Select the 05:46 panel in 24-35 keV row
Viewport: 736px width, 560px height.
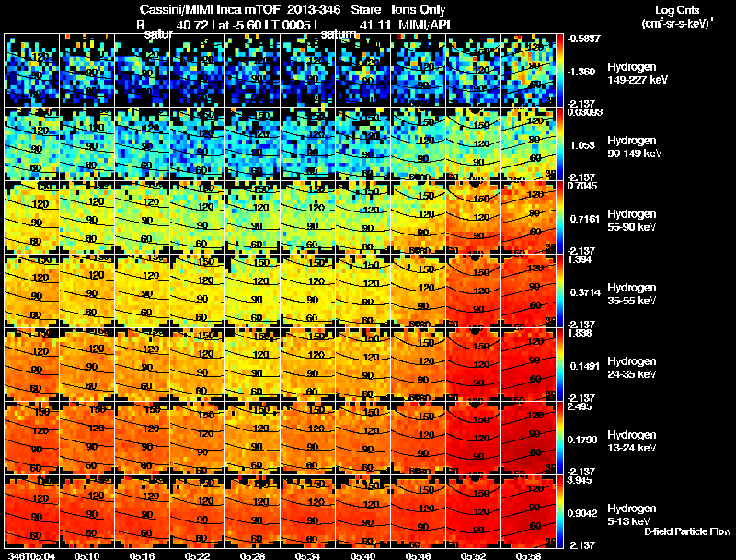[x=419, y=365]
